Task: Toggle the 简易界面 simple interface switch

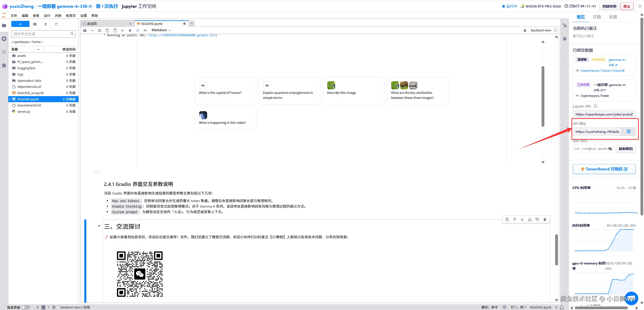Action: click(25, 307)
